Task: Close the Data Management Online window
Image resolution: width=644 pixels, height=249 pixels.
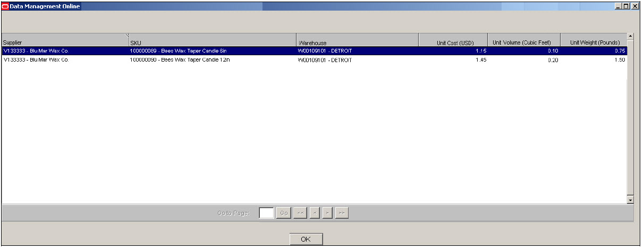Action: [635, 6]
